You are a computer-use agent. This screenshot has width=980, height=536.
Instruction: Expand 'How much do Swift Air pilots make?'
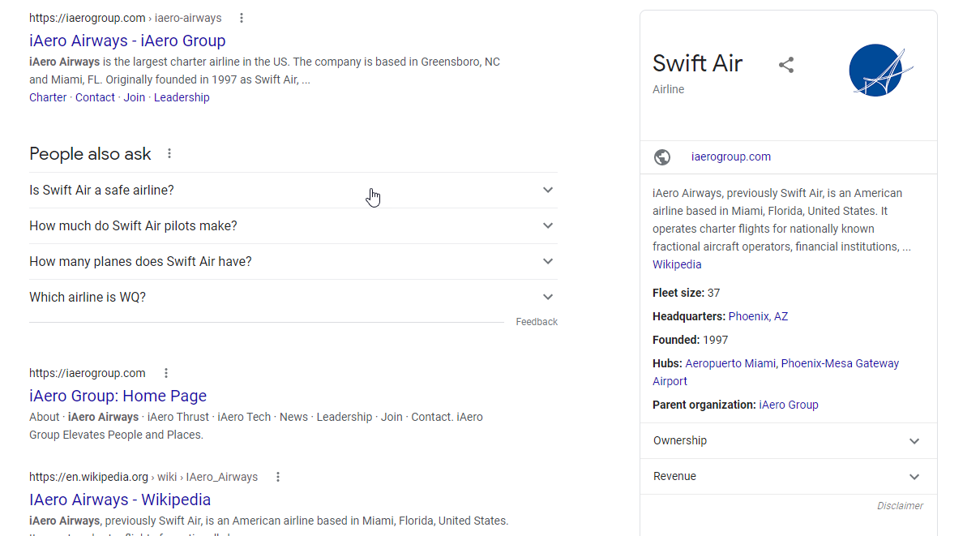tap(293, 225)
